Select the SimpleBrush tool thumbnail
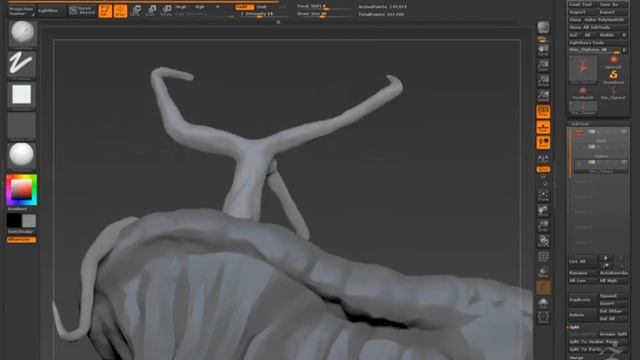Screen dimensions: 640x360 point(613,77)
